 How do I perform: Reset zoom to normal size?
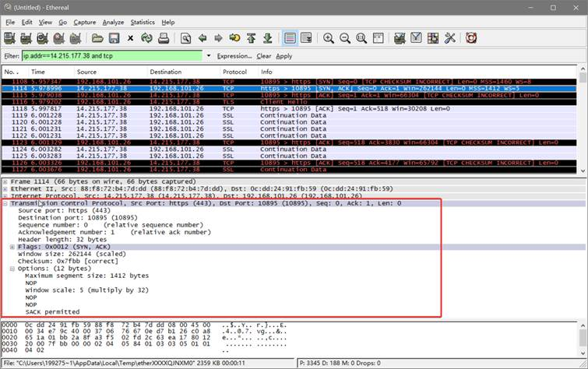click(361, 38)
